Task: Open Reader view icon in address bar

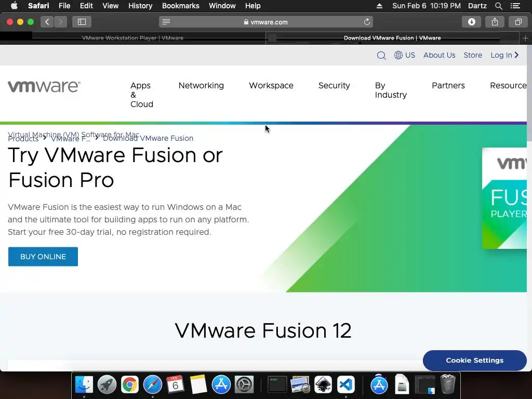Action: [166, 22]
